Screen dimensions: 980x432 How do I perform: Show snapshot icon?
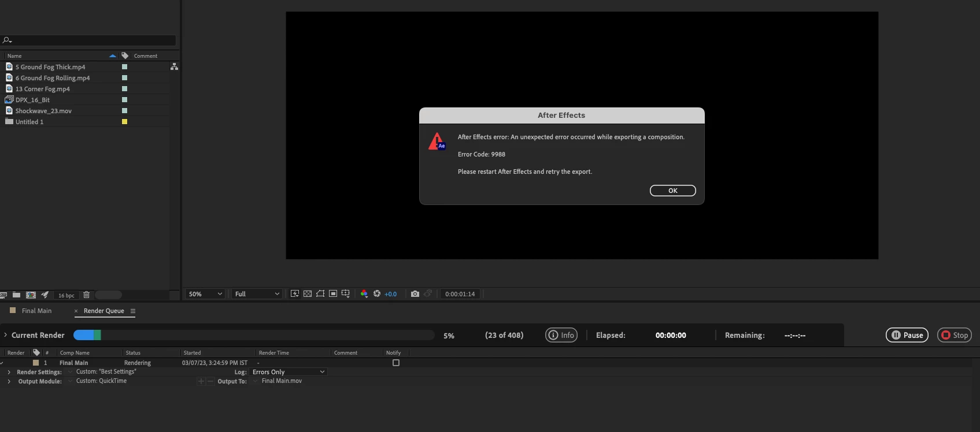click(428, 293)
